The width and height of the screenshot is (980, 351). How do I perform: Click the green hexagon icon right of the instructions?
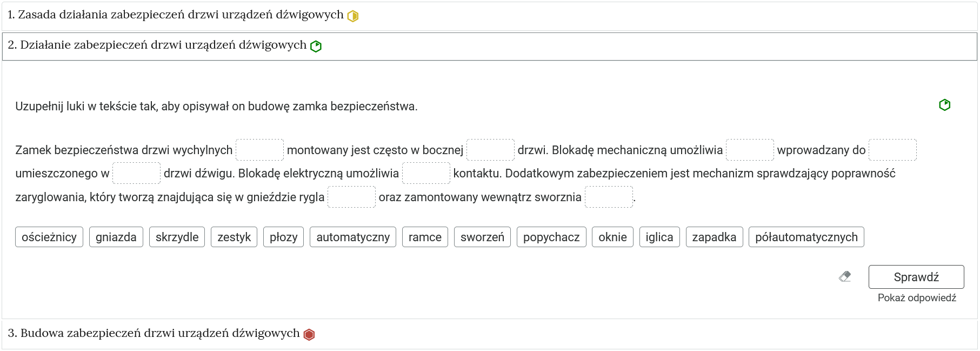coord(944,105)
